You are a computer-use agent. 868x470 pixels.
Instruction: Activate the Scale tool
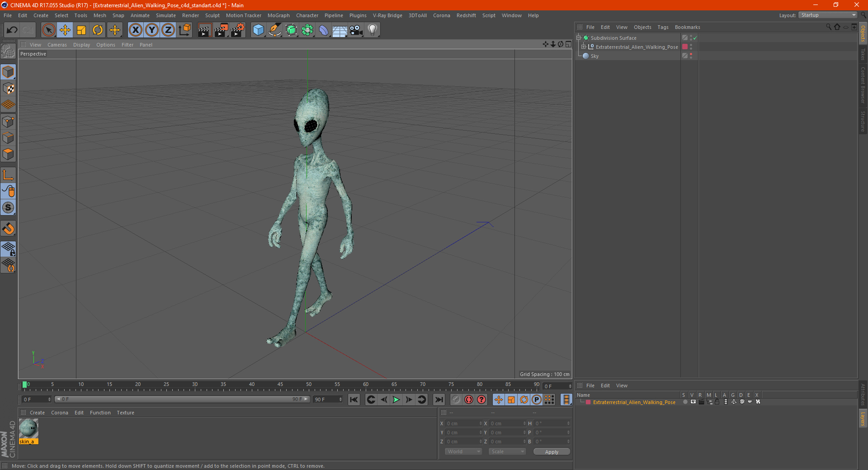(81, 30)
